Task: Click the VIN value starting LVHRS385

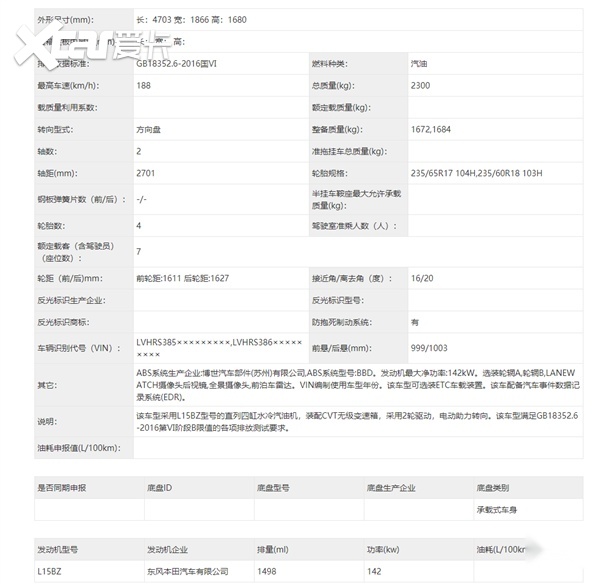Action: click(219, 348)
